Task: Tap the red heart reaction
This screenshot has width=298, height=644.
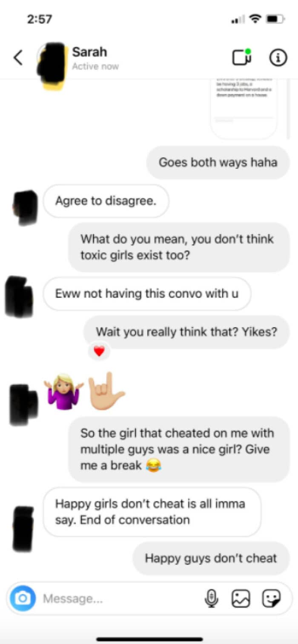Action: click(x=99, y=351)
